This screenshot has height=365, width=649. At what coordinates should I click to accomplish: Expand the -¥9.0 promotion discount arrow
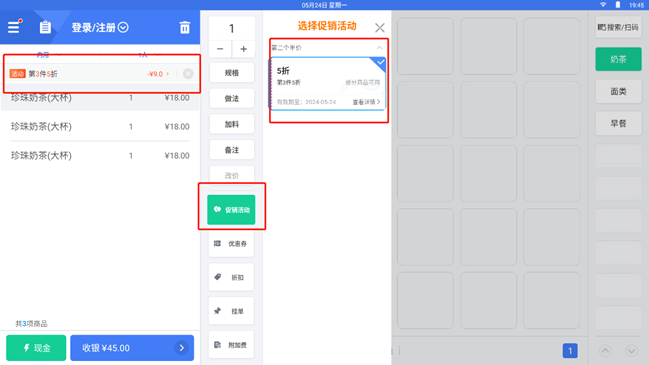click(x=168, y=74)
